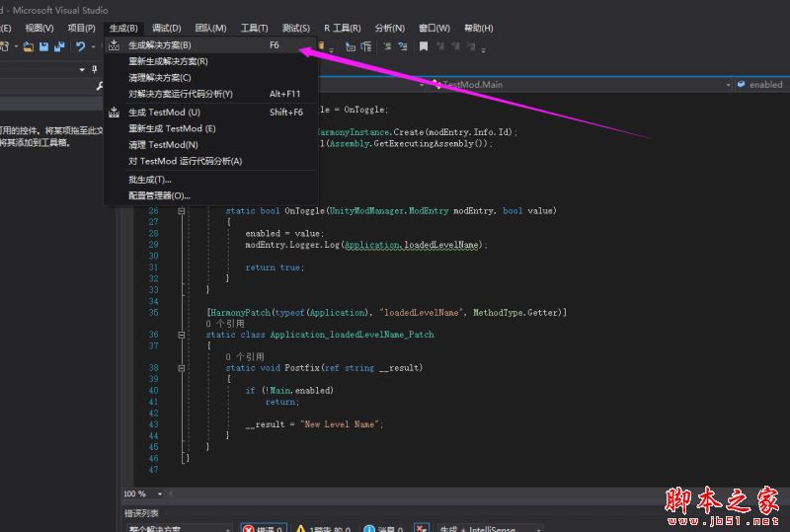Click Build TestMod (生成 TestMod) entry

[x=210, y=113]
